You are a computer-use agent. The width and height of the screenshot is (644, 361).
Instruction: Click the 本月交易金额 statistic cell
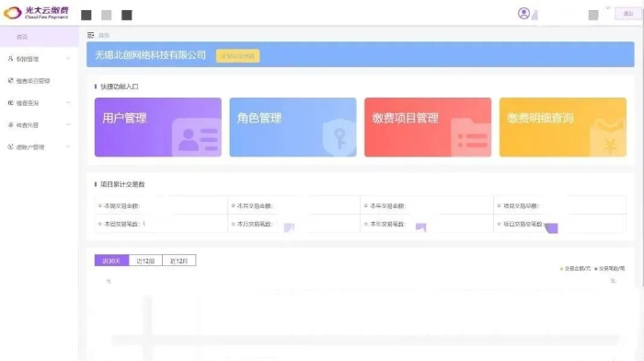(x=293, y=205)
